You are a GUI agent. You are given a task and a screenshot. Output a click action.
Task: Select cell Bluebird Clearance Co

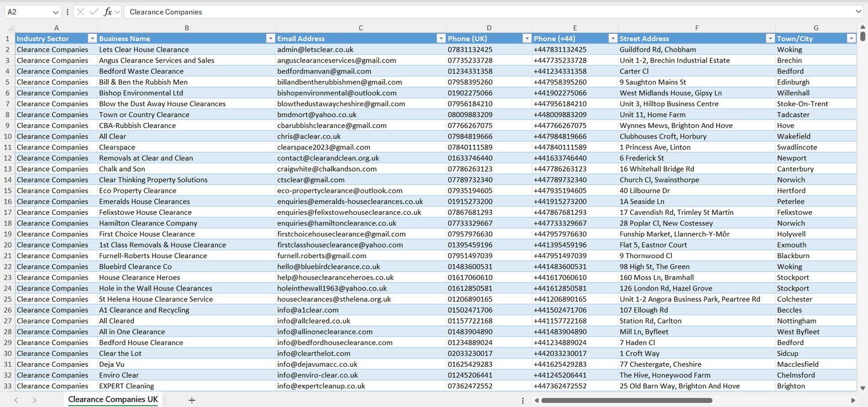187,267
